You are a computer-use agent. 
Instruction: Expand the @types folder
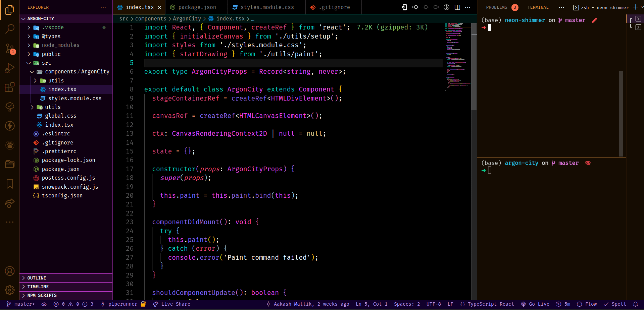pyautogui.click(x=66, y=36)
